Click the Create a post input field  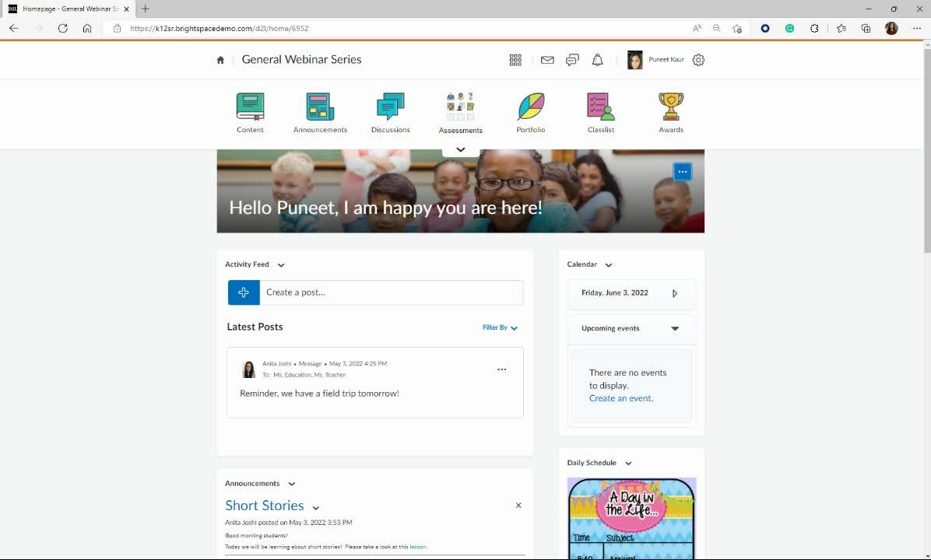392,292
